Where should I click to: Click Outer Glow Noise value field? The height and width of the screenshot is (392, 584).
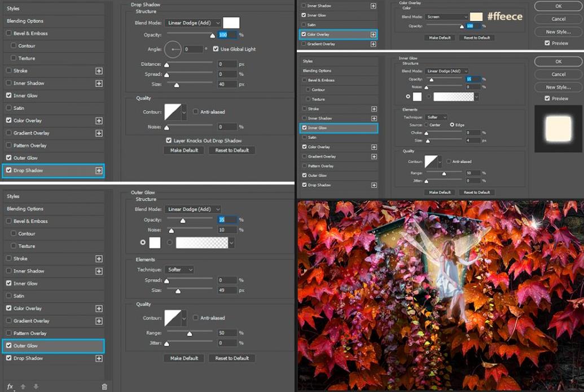point(227,230)
